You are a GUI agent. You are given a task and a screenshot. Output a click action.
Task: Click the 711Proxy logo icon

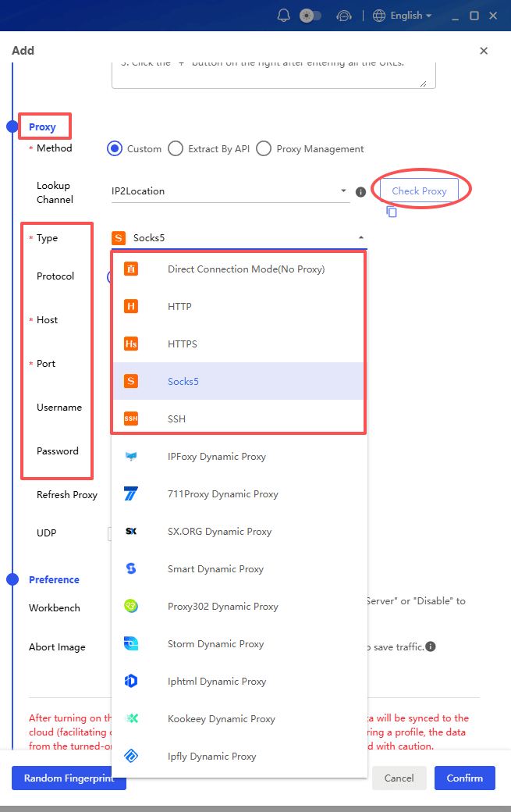(x=131, y=493)
